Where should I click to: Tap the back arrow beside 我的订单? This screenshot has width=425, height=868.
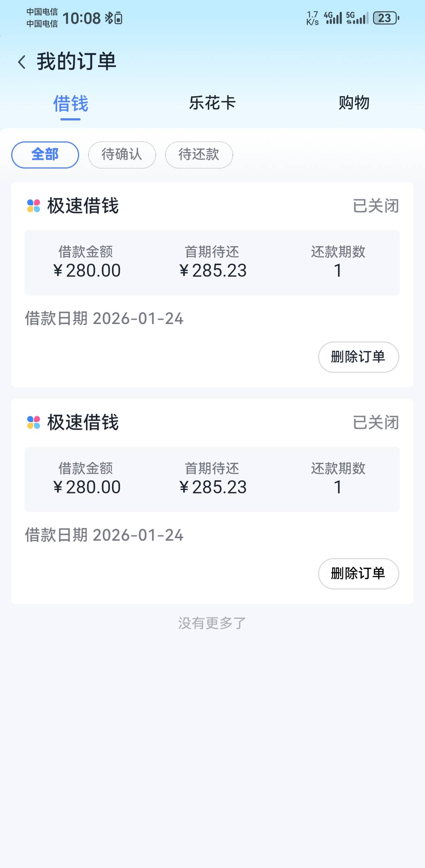point(22,62)
